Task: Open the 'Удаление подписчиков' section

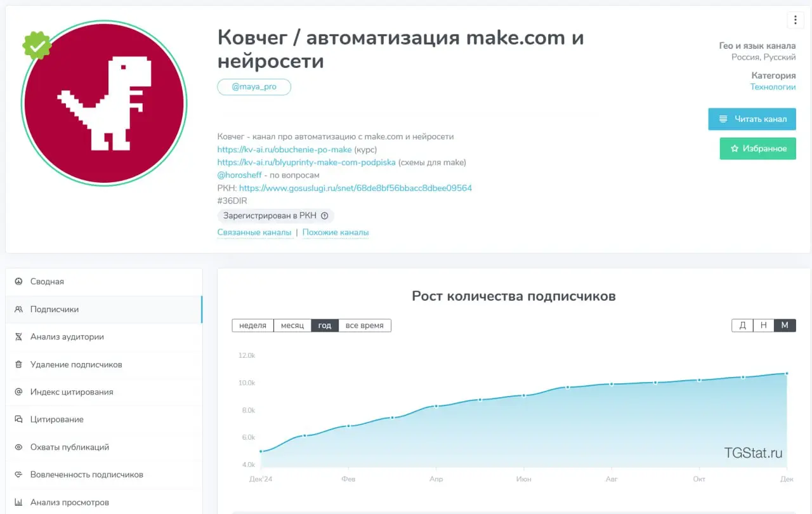Action: [x=104, y=364]
